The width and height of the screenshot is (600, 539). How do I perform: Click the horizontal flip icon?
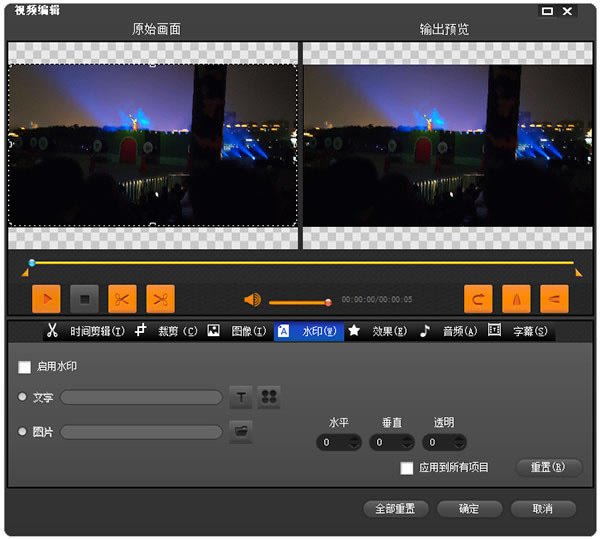516,299
